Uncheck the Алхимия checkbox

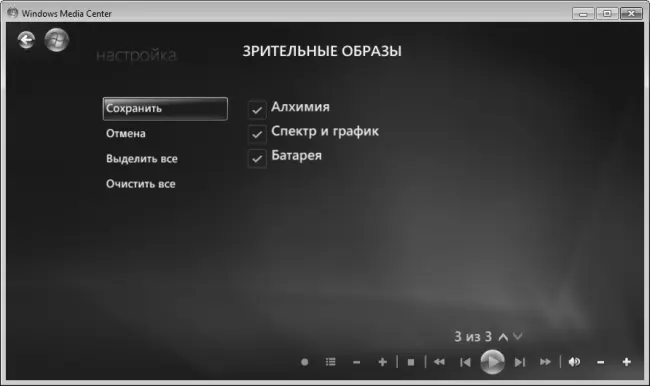coord(257,110)
